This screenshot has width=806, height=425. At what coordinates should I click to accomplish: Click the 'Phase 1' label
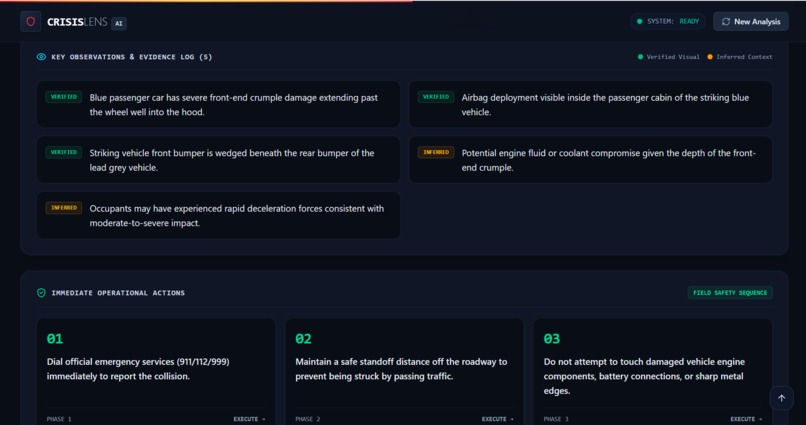(59, 419)
